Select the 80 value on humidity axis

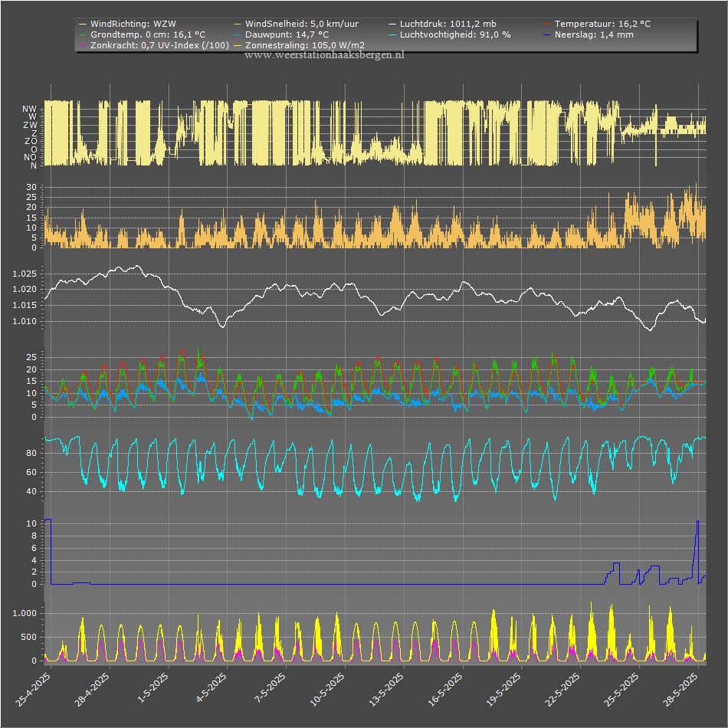pos(31,453)
